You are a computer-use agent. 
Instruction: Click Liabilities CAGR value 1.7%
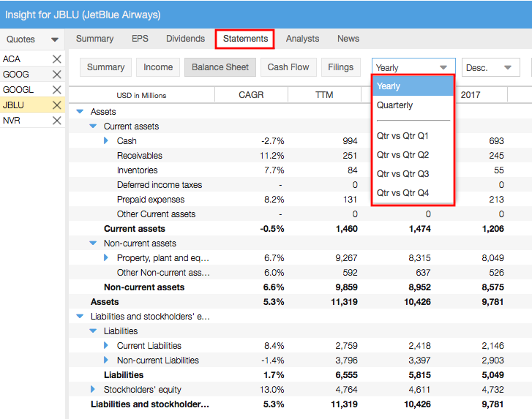(274, 374)
